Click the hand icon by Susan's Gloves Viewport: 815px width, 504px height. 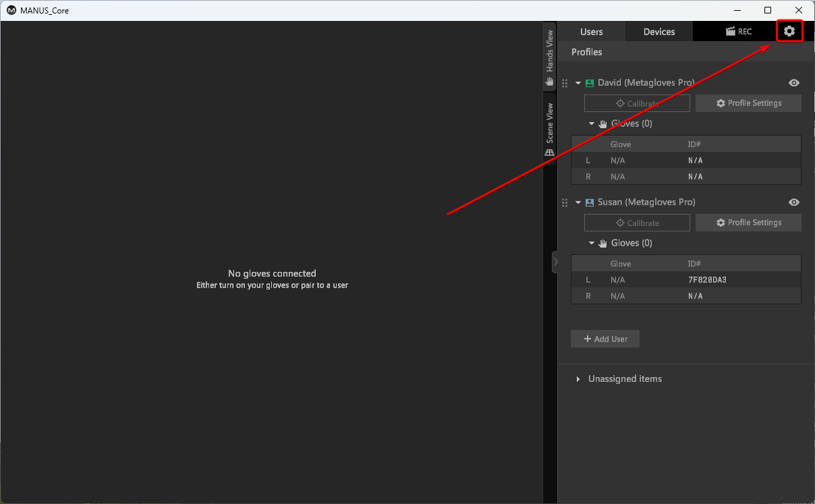pos(602,244)
